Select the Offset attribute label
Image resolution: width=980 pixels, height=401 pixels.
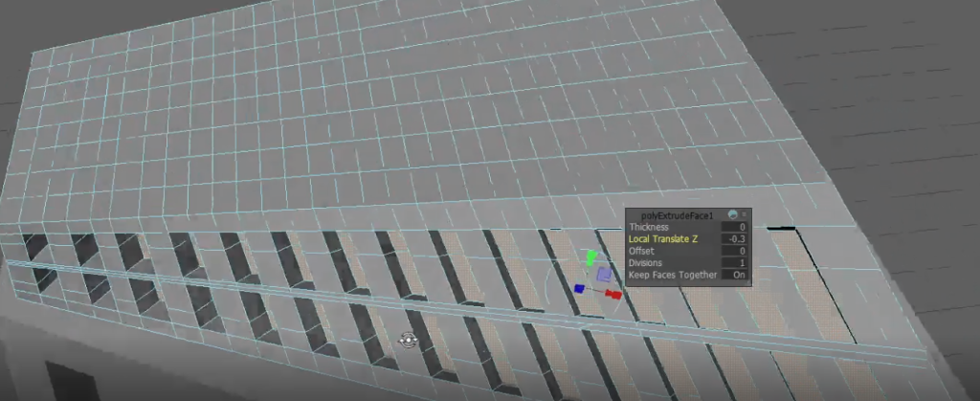coord(641,251)
